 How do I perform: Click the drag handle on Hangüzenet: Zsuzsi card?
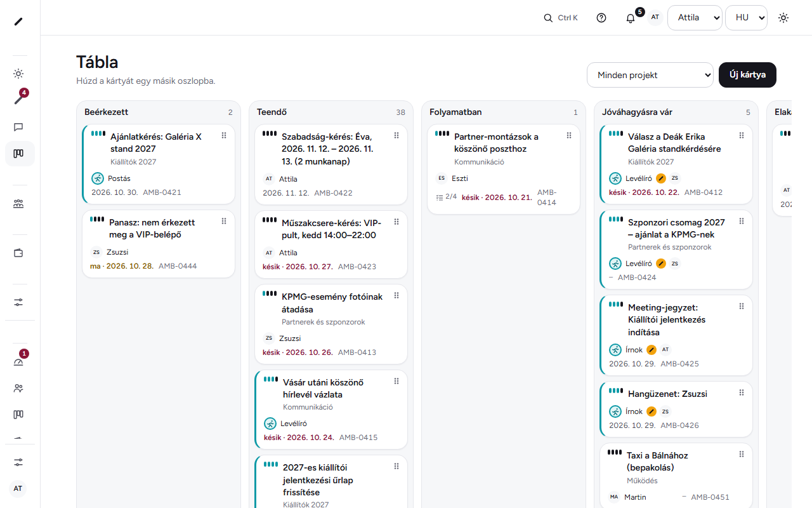coord(742,393)
